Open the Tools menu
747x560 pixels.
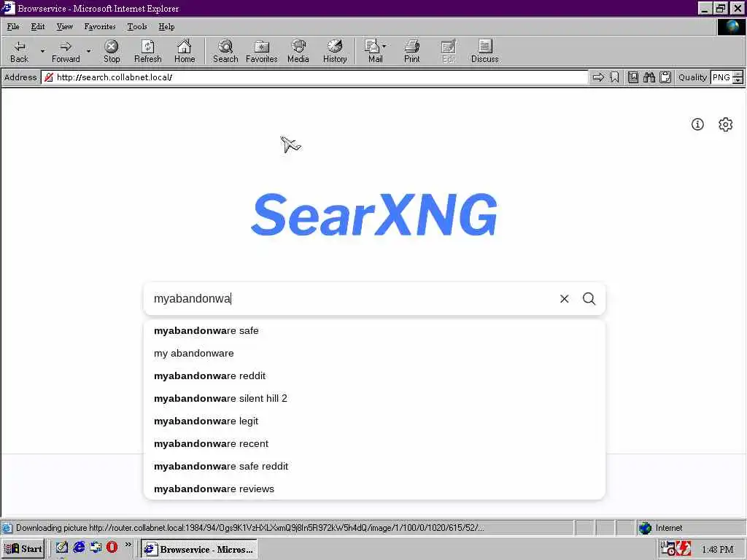[x=136, y=27]
